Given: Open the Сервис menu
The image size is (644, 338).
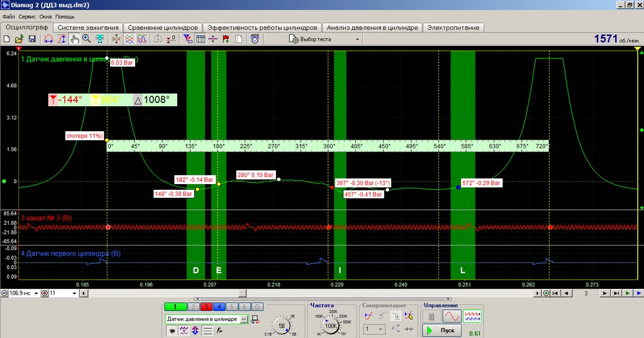Looking at the screenshot, I should coord(27,17).
